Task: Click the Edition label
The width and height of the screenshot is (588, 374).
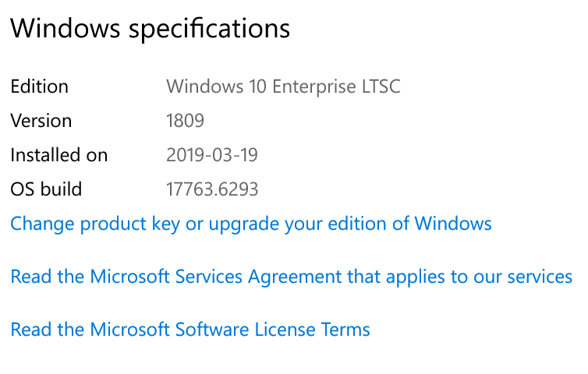Action: point(39,86)
